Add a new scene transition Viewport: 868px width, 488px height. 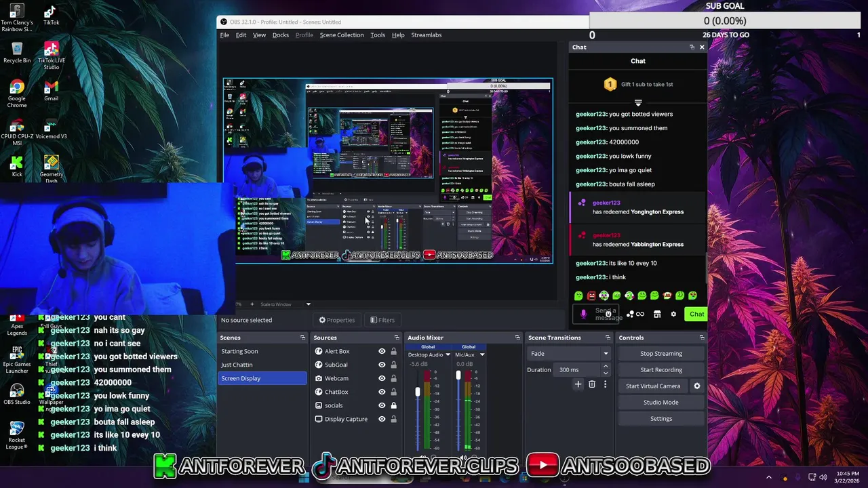pos(578,384)
